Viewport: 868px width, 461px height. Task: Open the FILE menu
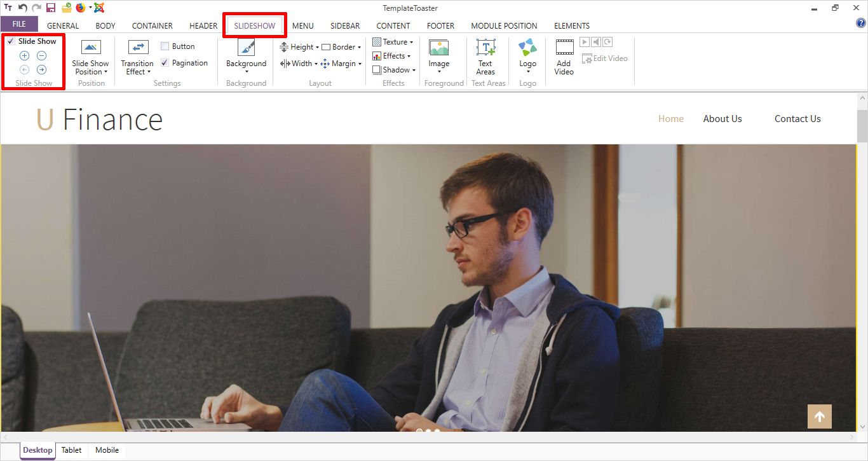(x=19, y=24)
